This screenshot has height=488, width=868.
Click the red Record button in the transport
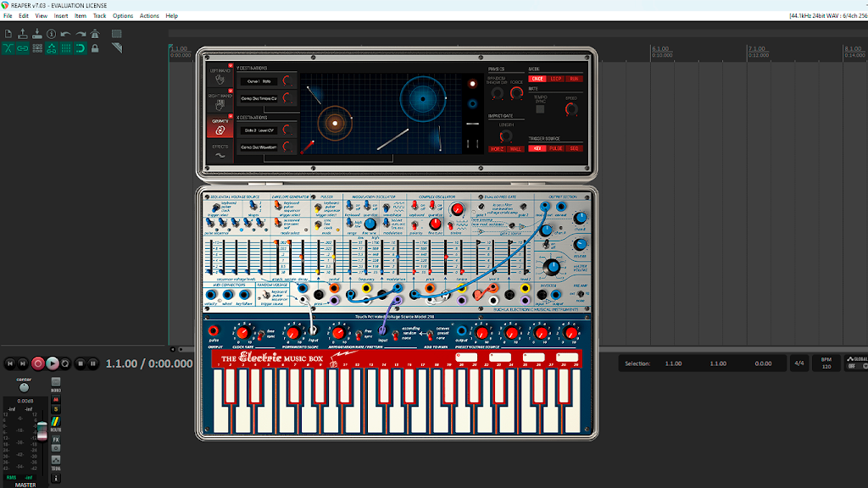pos(37,363)
